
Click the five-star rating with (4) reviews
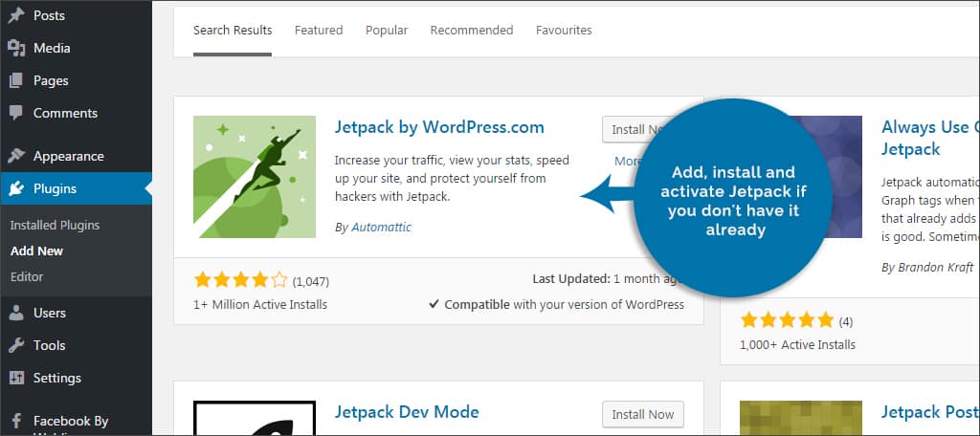click(788, 320)
